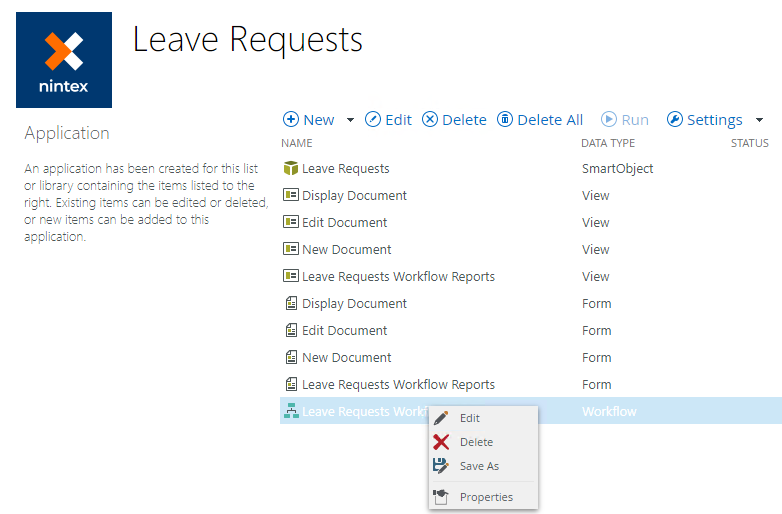Click the Leave Requests Workflow Reports form icon
This screenshot has width=782, height=514.
(x=291, y=383)
